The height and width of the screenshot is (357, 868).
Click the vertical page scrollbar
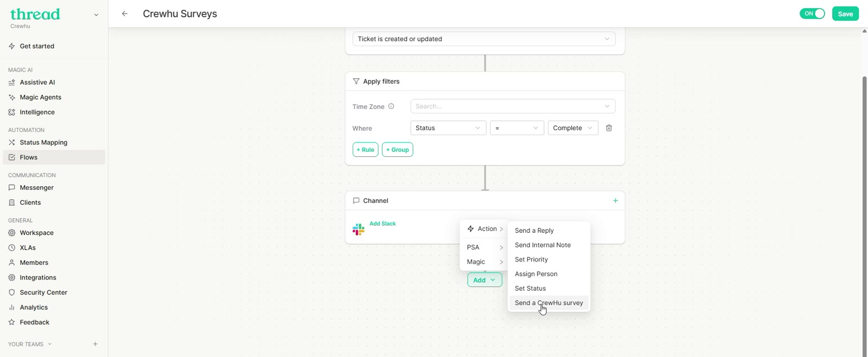[x=864, y=216]
